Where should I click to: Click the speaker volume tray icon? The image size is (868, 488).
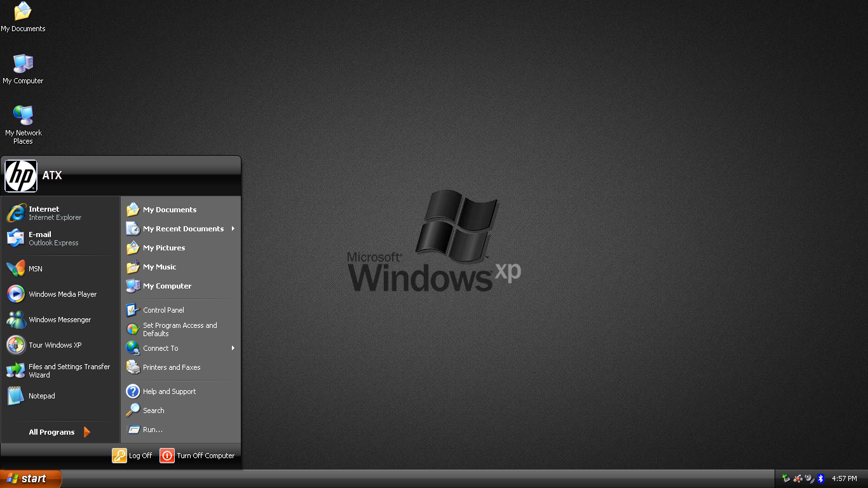click(809, 478)
